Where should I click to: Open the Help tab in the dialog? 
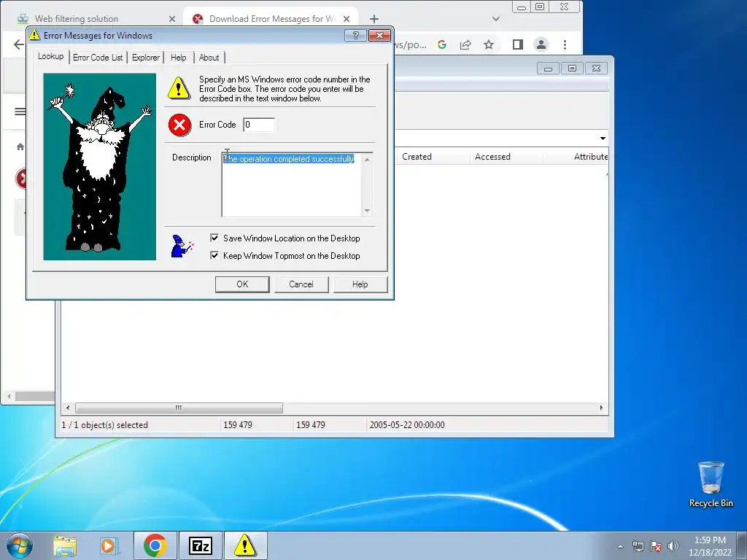click(179, 57)
